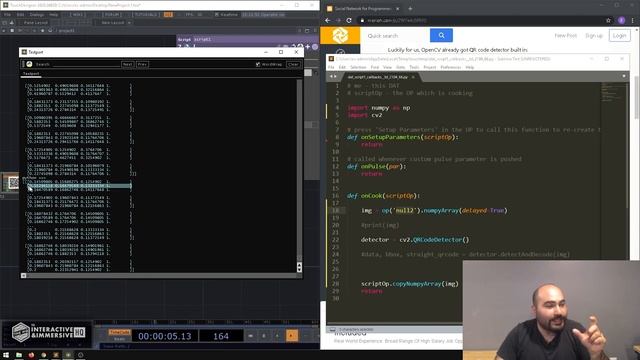The image size is (640, 360).
Task: Open the Chrome profile avatar
Action: 621,20
